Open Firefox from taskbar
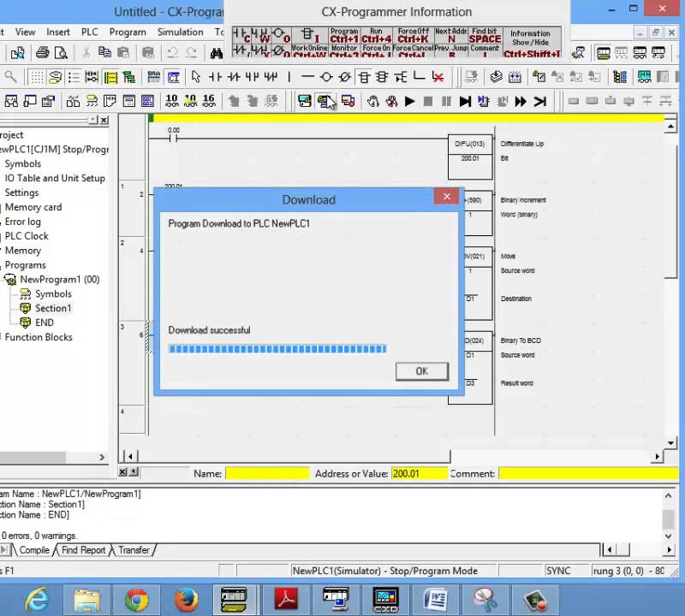Screen dimensions: 685x616 click(x=186, y=600)
